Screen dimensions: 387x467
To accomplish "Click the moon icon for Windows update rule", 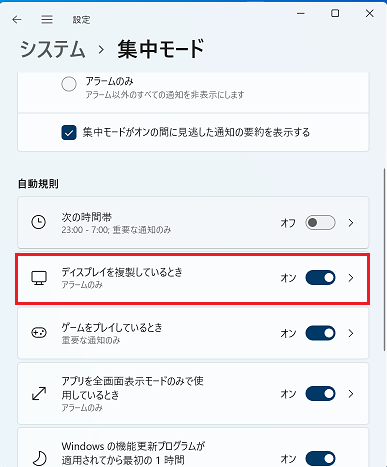I will (x=40, y=458).
